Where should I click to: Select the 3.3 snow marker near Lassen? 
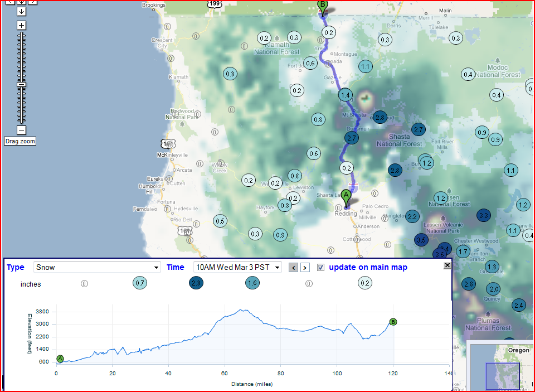(x=483, y=215)
